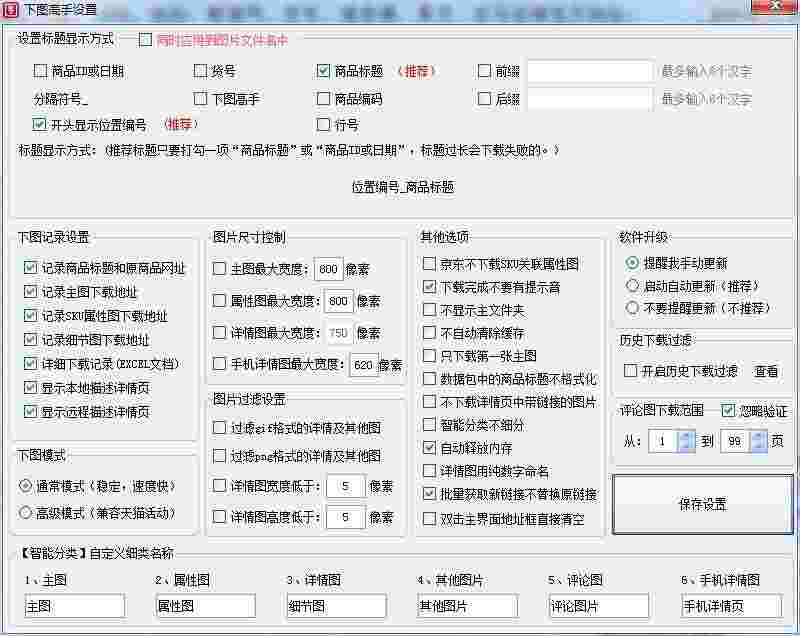800x636 pixels.
Task: Check the 前缀 checkbox
Action: (x=484, y=71)
